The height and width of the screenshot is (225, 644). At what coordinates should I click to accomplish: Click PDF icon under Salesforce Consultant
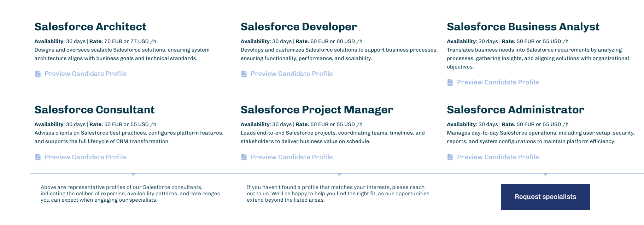click(x=38, y=157)
